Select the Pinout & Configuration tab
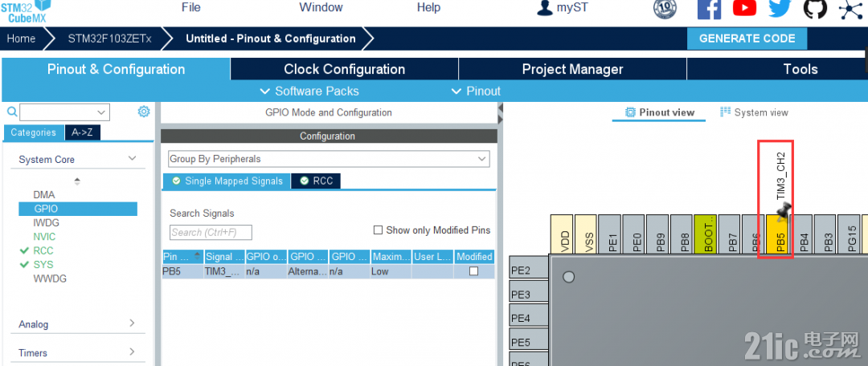868x366 pixels. point(116,69)
